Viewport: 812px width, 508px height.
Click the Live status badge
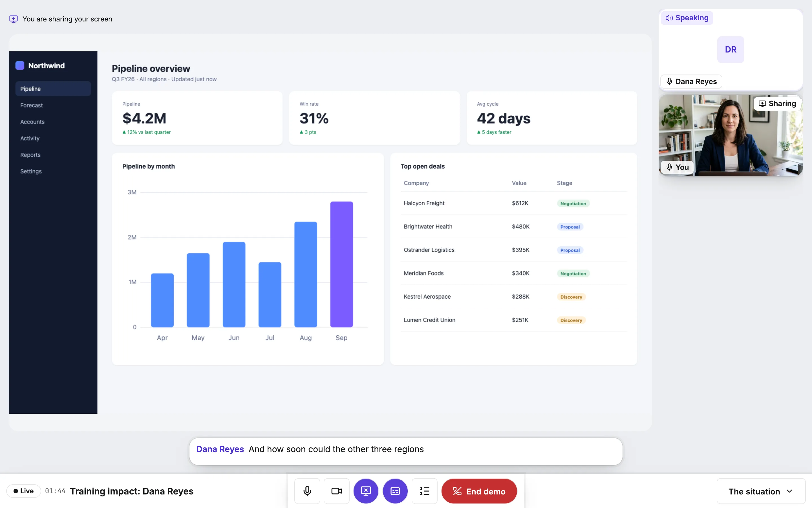[23, 491]
